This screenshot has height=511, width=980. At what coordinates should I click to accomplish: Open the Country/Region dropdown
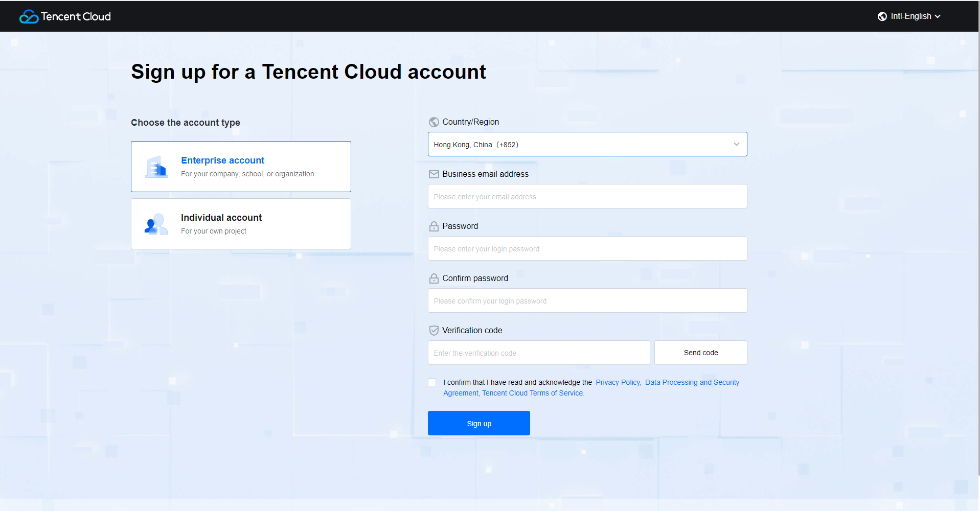point(587,144)
